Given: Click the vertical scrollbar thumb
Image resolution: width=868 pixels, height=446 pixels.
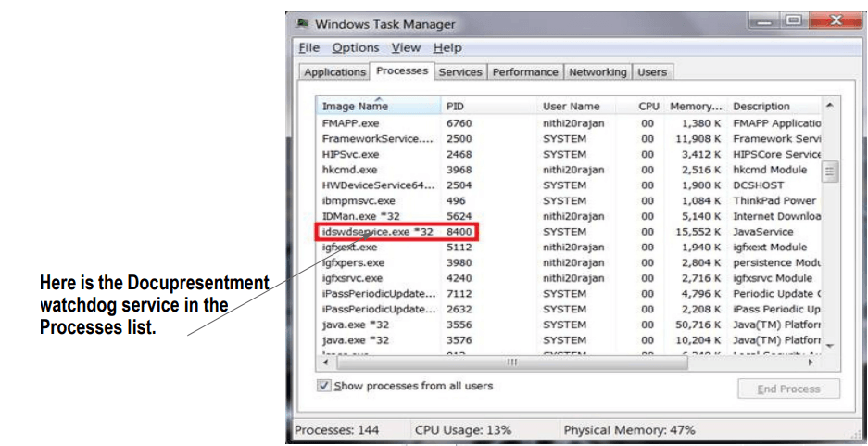Looking at the screenshot, I should click(829, 172).
